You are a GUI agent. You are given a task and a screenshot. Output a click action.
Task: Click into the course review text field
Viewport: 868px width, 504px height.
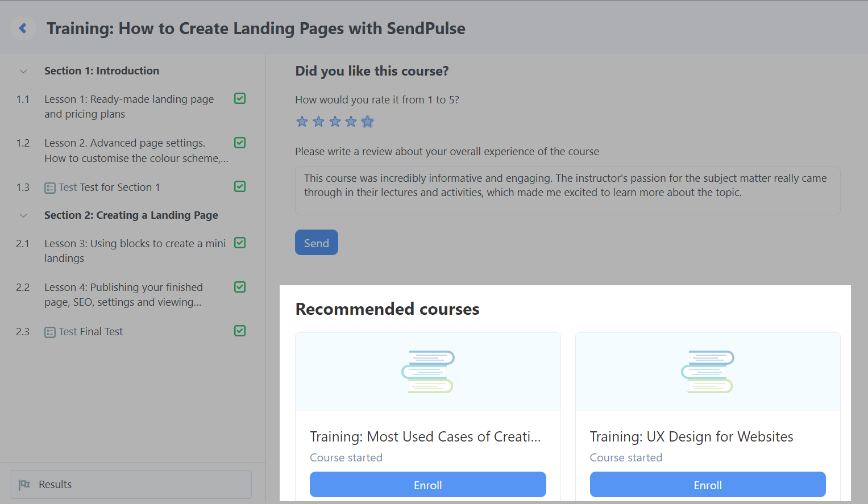coord(567,190)
